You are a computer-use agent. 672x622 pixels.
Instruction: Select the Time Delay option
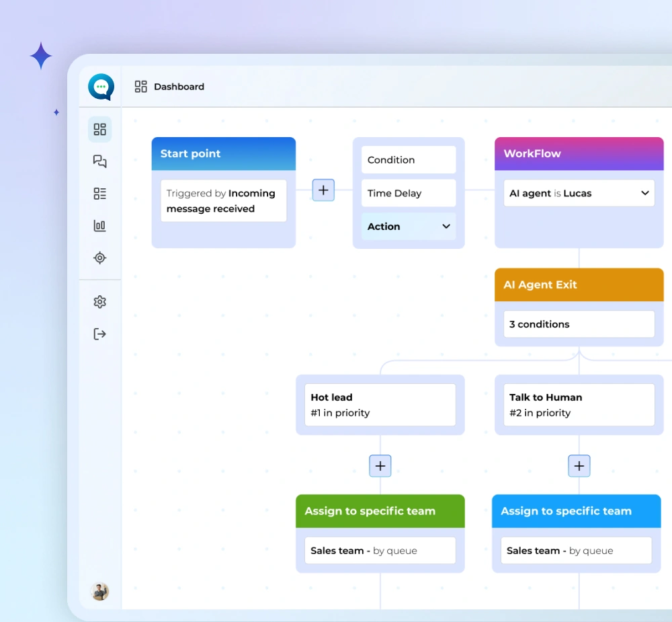[x=409, y=193]
